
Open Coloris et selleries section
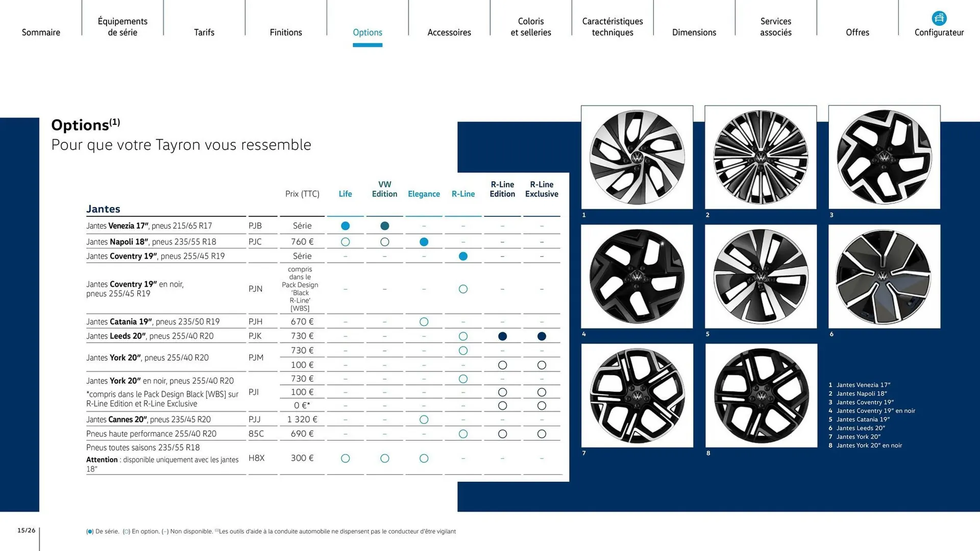[531, 27]
